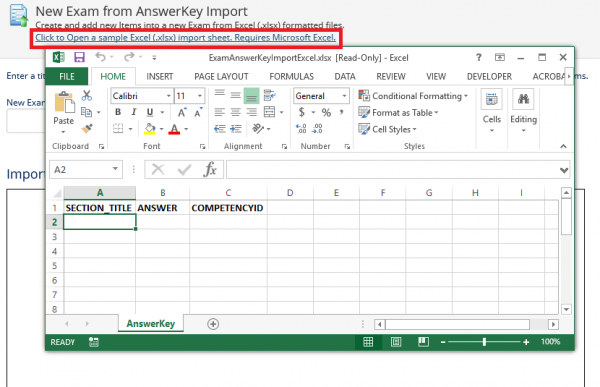Switch to the DATA tab
This screenshot has height=387, width=600.
pos(345,77)
